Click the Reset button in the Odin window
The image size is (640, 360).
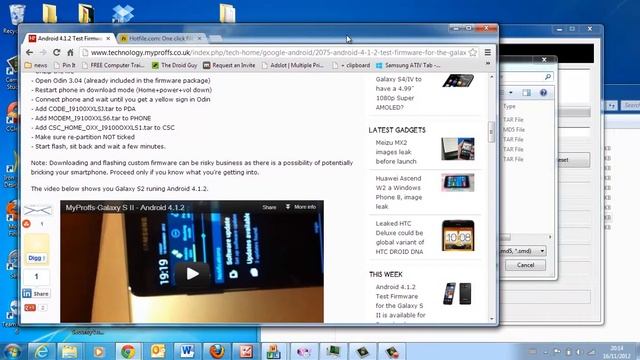point(573,160)
